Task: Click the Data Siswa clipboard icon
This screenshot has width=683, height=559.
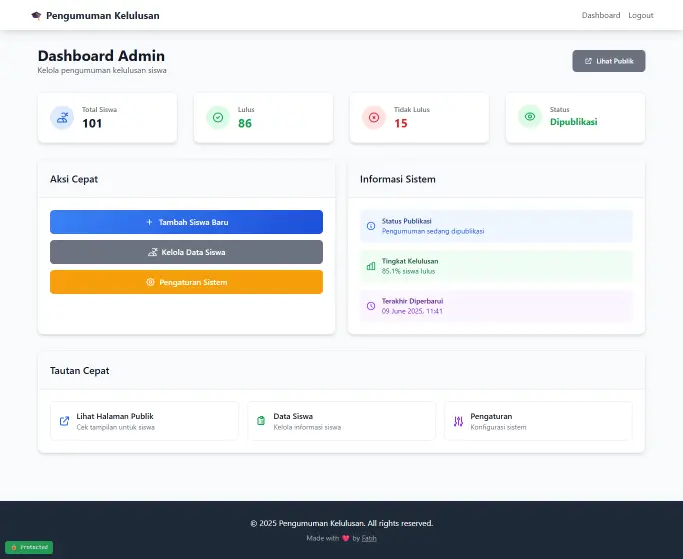Action: click(x=261, y=421)
